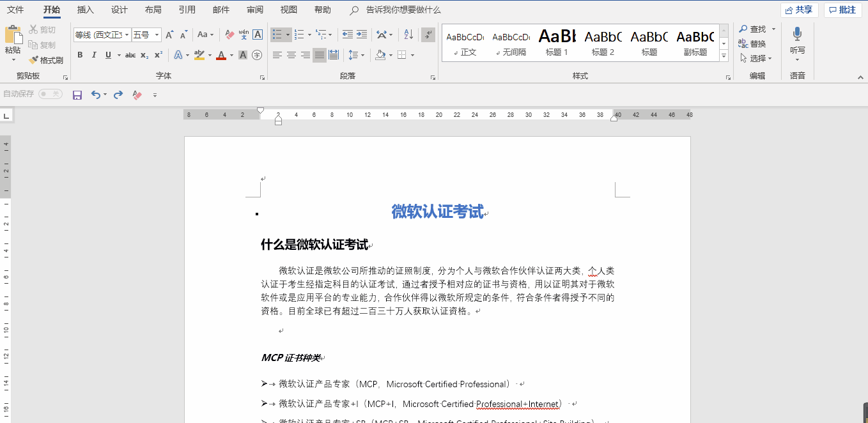The image size is (868, 423).
Task: Toggle Bold formatting
Action: point(80,55)
